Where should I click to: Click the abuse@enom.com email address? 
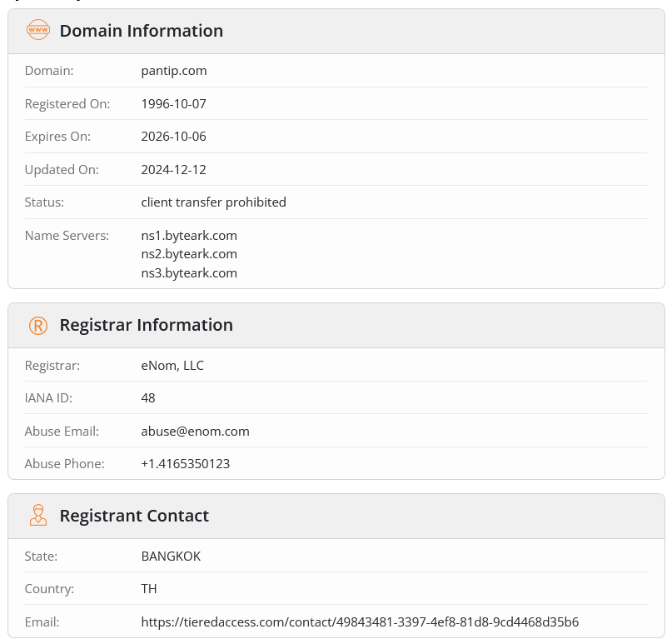point(195,431)
